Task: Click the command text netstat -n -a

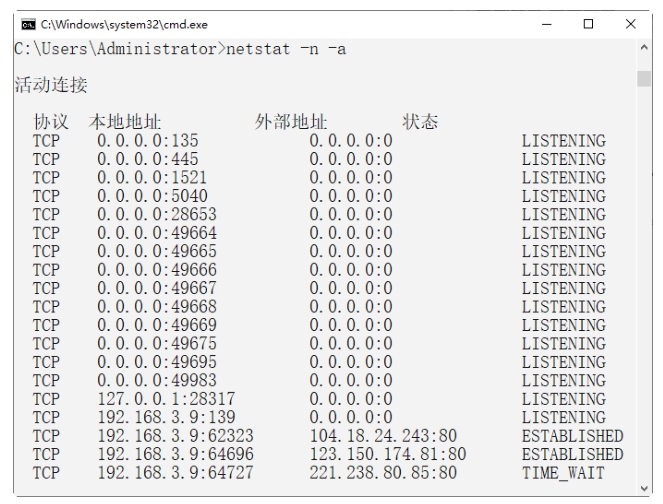Action: click(x=286, y=49)
